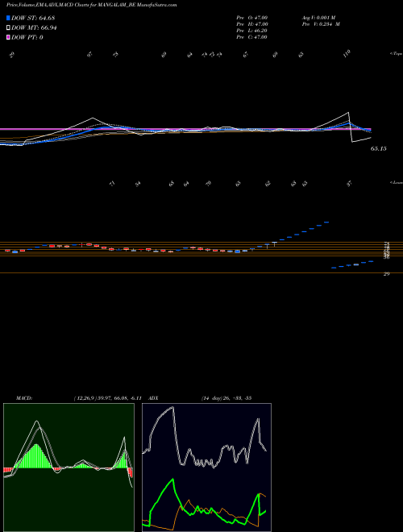Click the 'Pre V: 0.234 M' value
The height and width of the screenshot is (532, 403).
pyautogui.click(x=321, y=24)
